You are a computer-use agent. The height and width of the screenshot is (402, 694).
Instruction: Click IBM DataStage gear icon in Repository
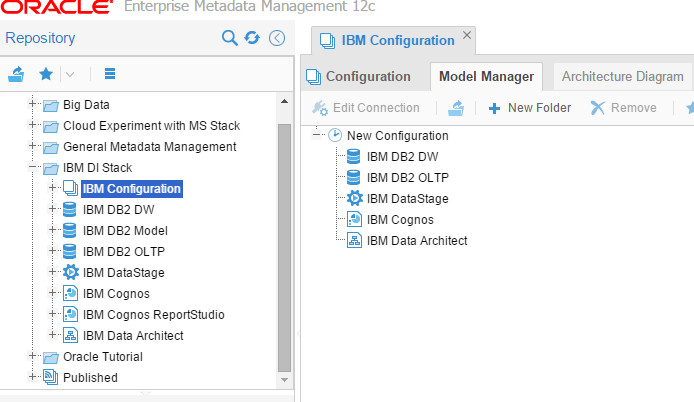click(x=71, y=272)
